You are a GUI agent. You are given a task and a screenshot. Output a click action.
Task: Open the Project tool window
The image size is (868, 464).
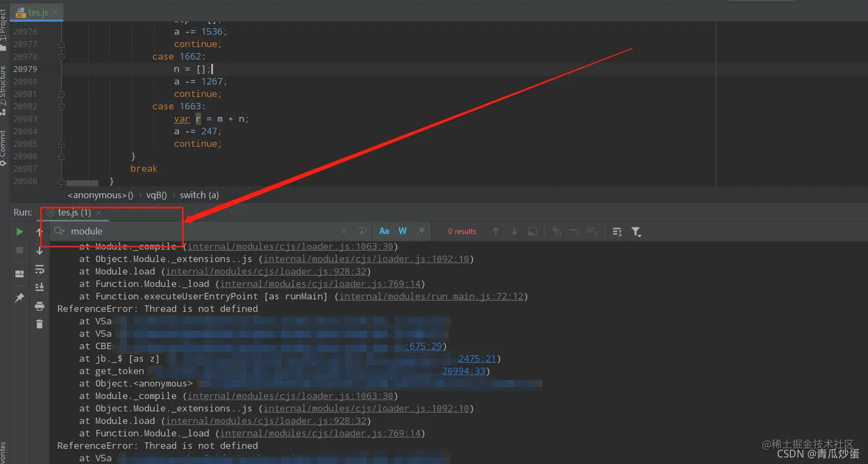[x=4, y=29]
